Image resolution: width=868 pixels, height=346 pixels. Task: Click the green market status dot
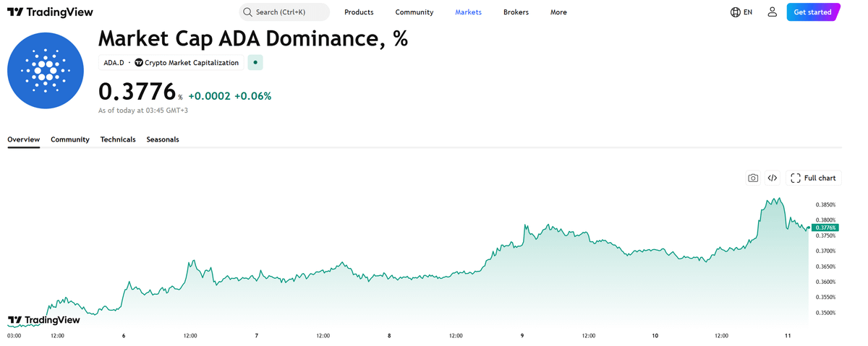pyautogui.click(x=255, y=63)
